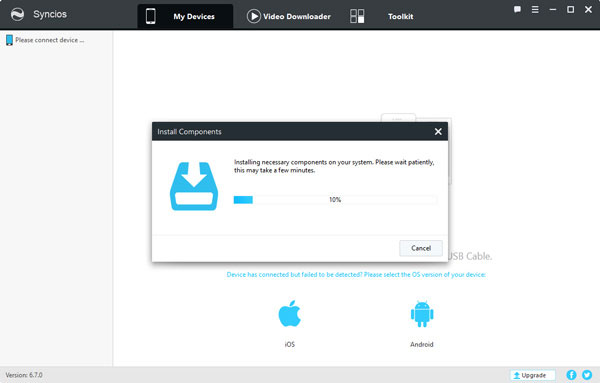Switch to Video Downloader tab
This screenshot has height=383, width=600.
coord(289,16)
